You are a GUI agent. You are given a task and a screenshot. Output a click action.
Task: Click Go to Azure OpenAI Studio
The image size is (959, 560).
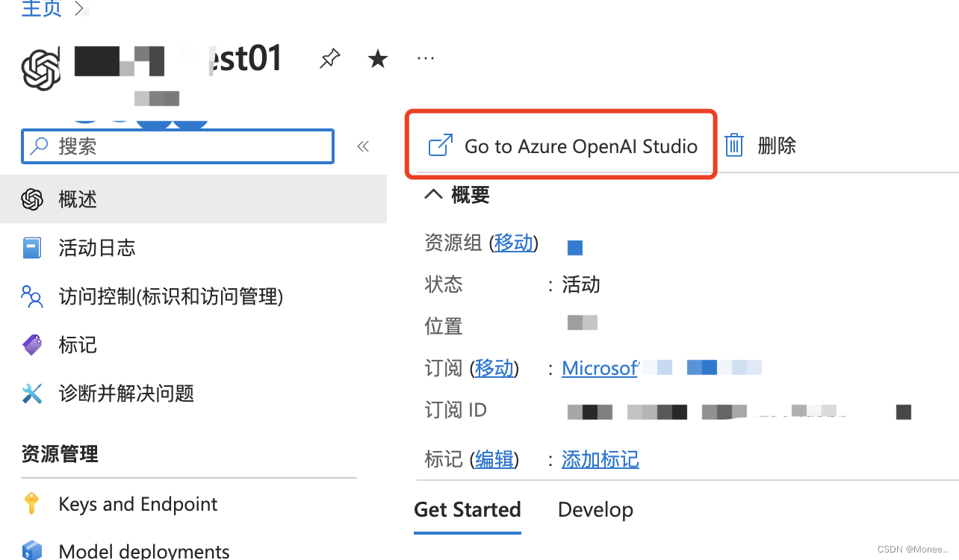click(x=560, y=145)
